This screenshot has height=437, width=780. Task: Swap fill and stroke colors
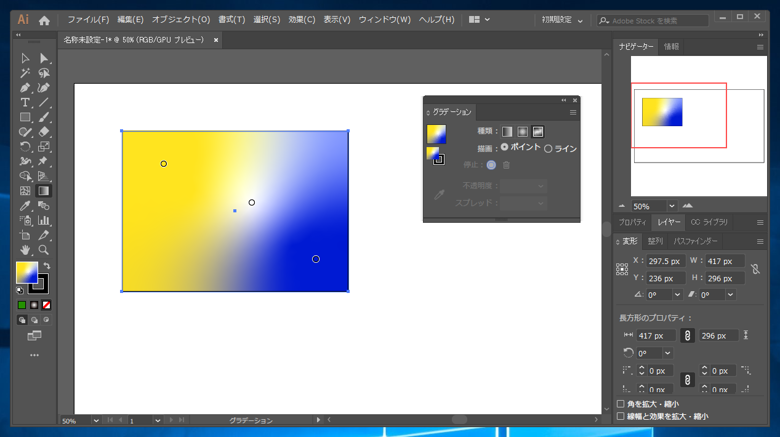pyautogui.click(x=46, y=266)
